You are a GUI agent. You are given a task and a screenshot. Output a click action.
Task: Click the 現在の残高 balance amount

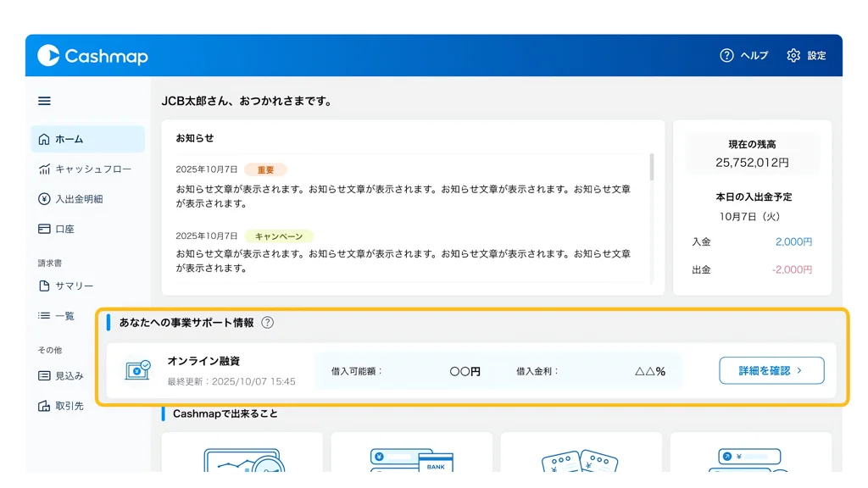pos(752,162)
